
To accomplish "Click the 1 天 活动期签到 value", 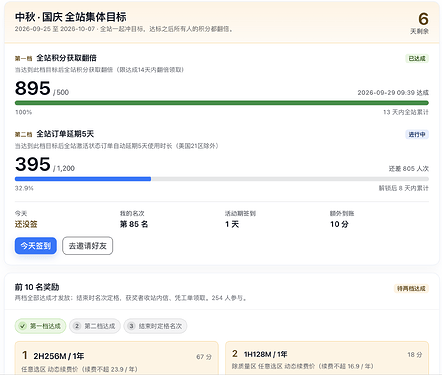I will point(232,224).
